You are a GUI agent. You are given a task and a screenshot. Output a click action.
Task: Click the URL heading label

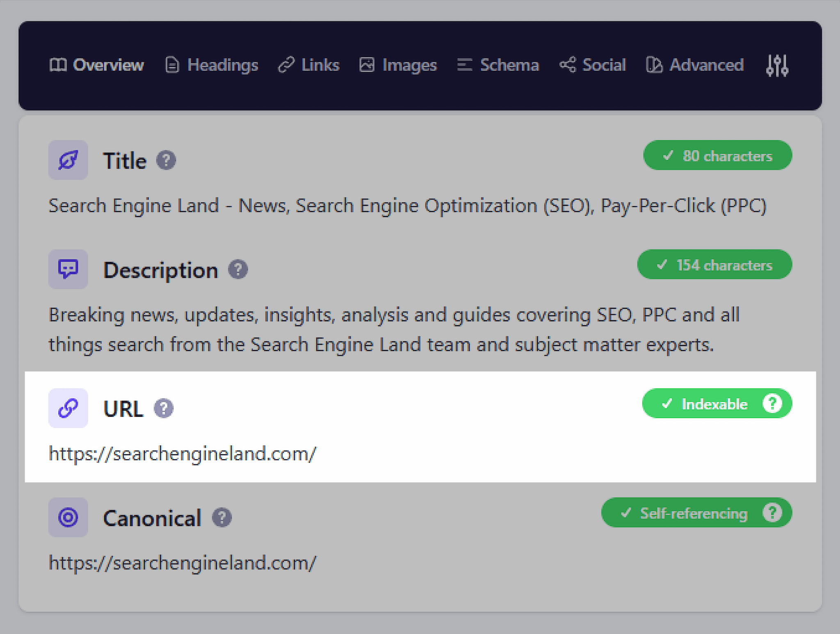pos(123,409)
